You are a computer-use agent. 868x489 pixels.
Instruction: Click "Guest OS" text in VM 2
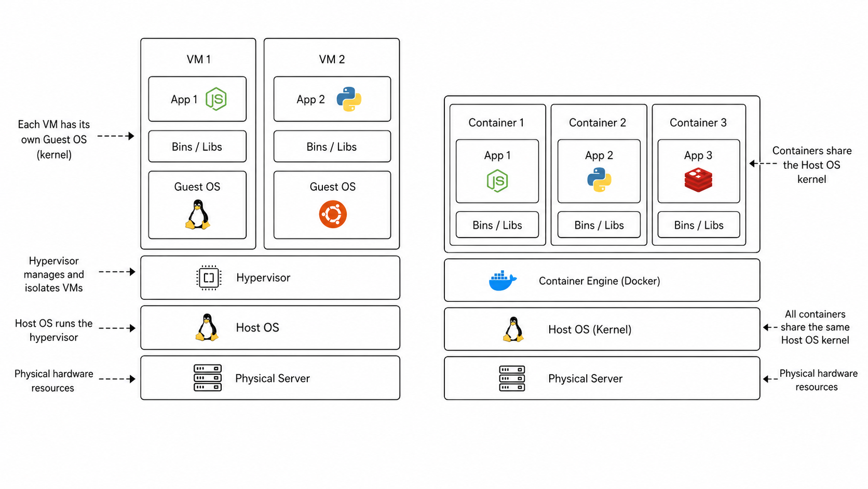(333, 187)
